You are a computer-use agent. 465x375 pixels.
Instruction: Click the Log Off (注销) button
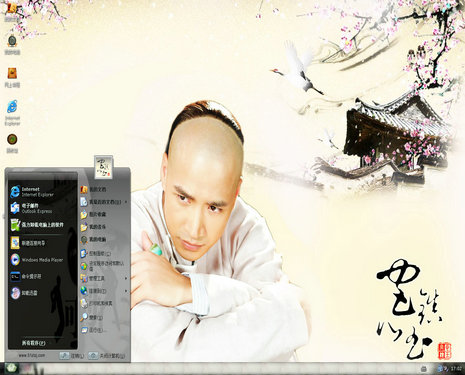72,356
